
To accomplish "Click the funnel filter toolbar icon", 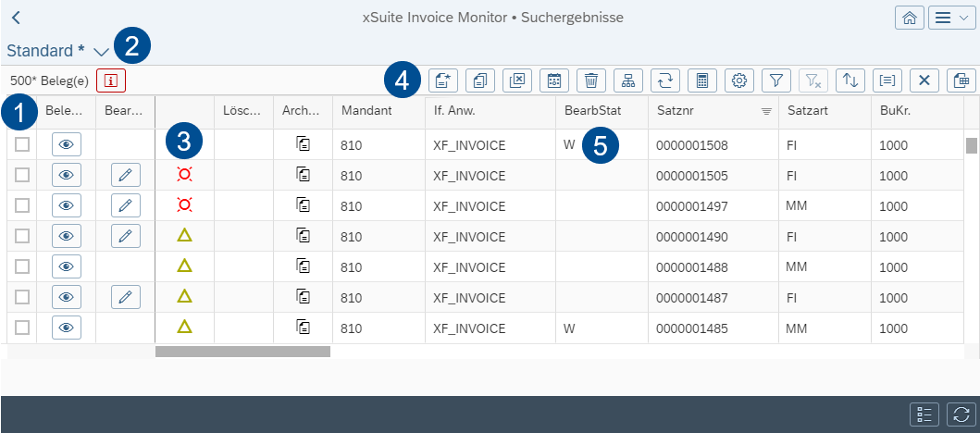I will 776,80.
